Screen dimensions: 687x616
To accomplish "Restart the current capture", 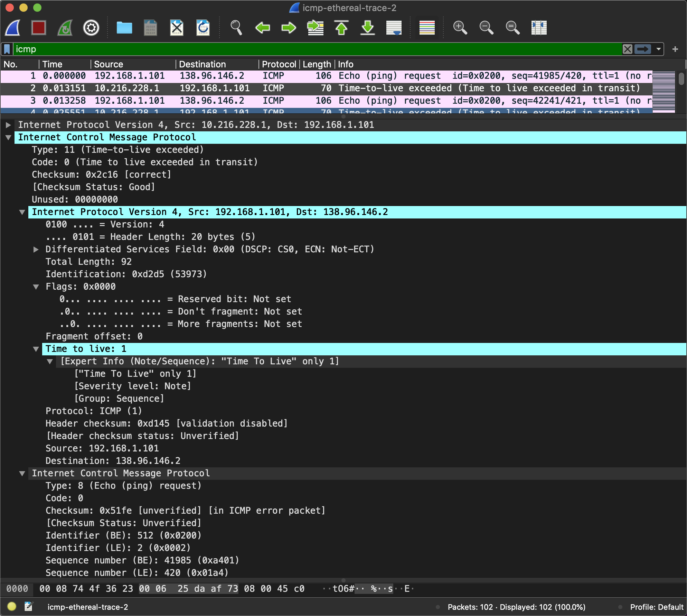I will [65, 28].
